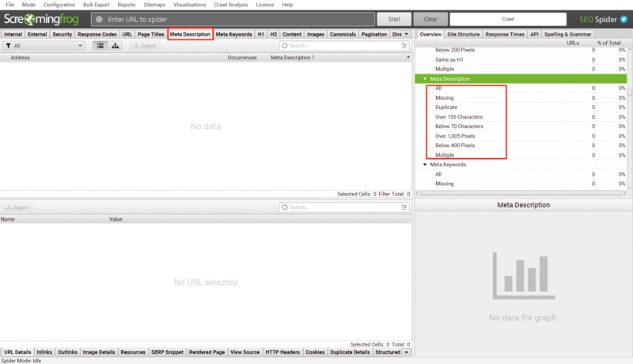Show more bottom tabs via overflow arrow
The image size is (633, 364).
[x=407, y=352]
